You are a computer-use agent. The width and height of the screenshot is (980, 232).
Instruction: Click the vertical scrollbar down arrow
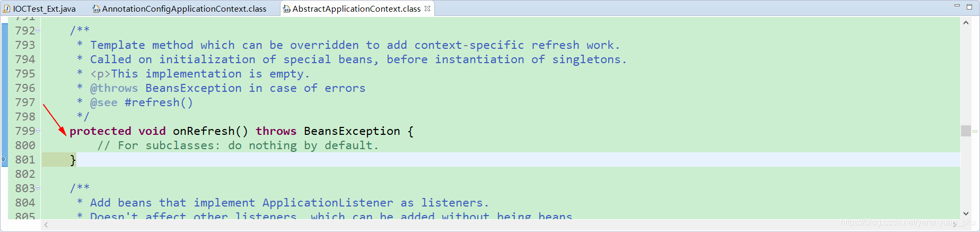(x=966, y=213)
